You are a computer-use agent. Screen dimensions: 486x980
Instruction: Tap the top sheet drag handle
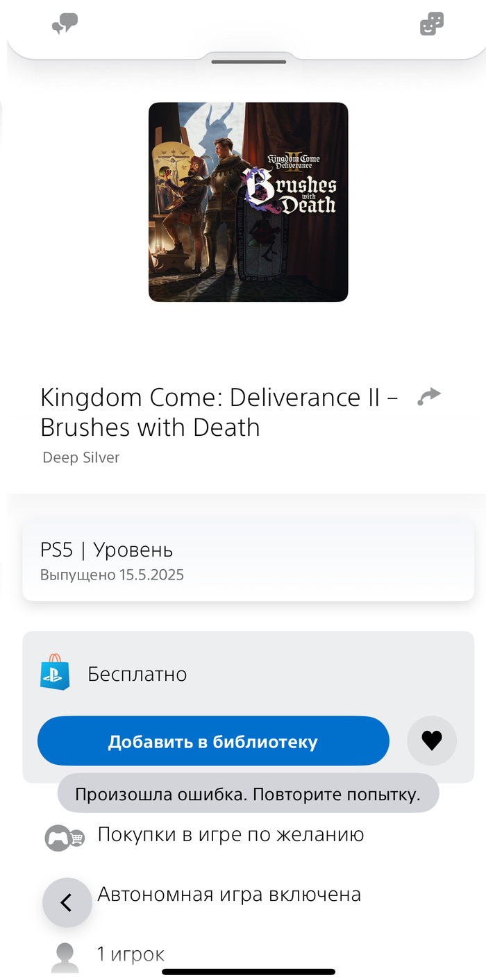pyautogui.click(x=249, y=62)
